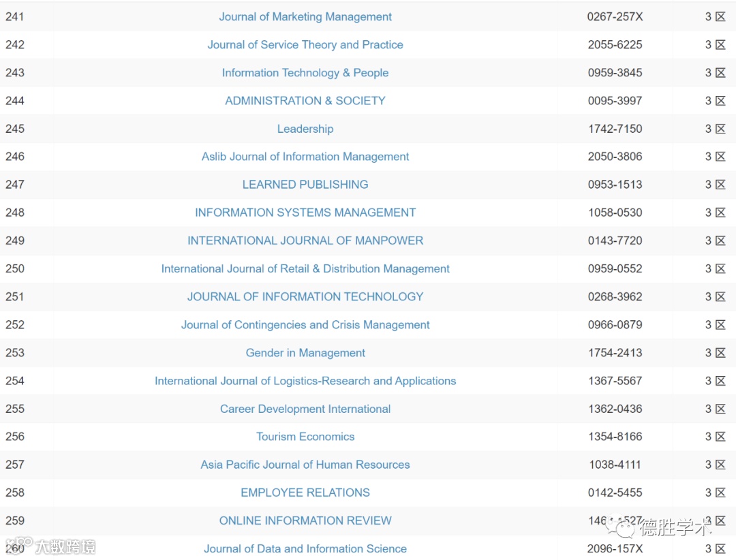Click Information Technology & People journal link
The width and height of the screenshot is (736, 560).
click(305, 73)
